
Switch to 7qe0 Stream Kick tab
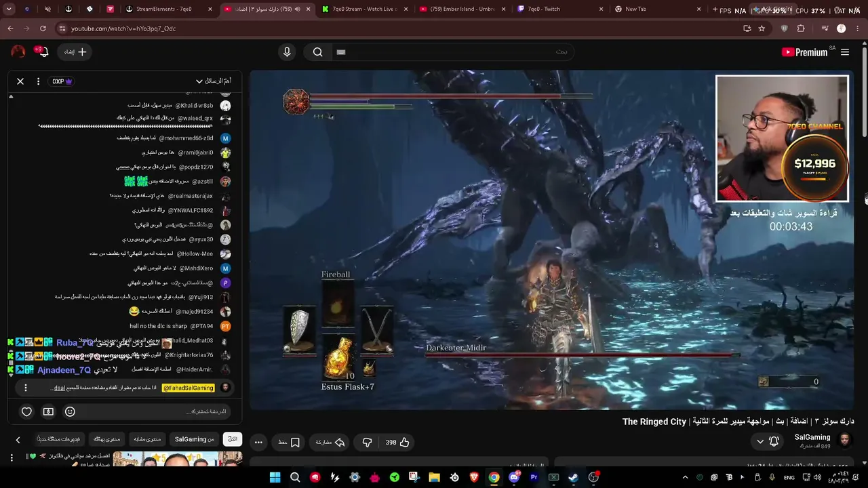point(364,9)
